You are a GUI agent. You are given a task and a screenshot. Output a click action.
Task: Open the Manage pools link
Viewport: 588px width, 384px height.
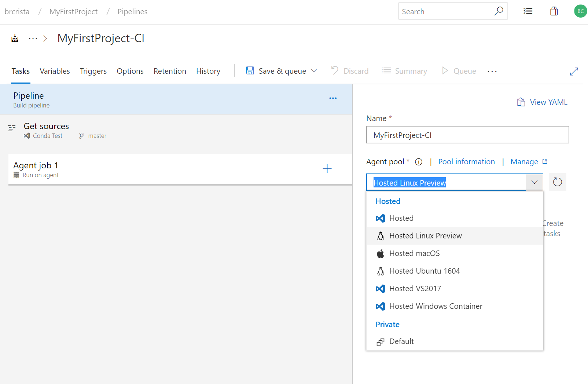point(524,162)
